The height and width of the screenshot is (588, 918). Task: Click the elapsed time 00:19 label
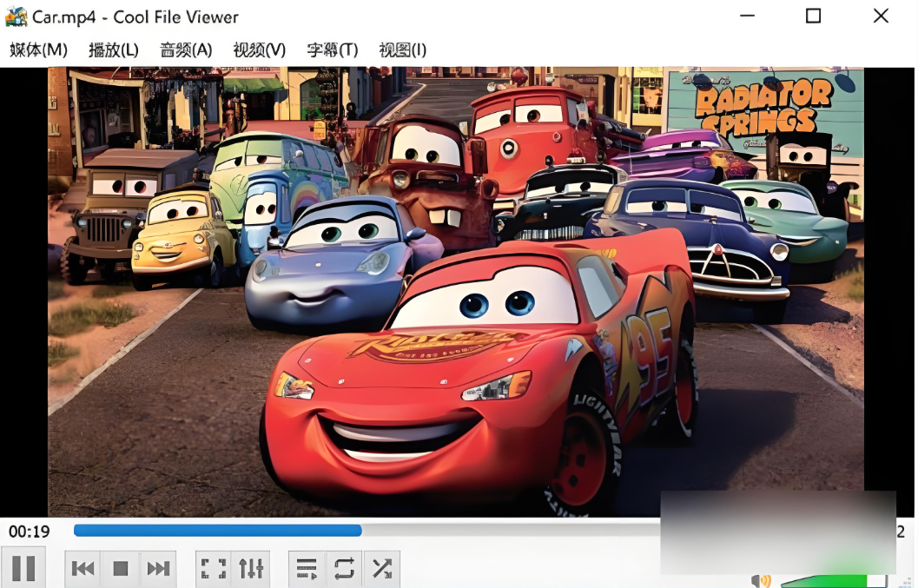point(30,532)
